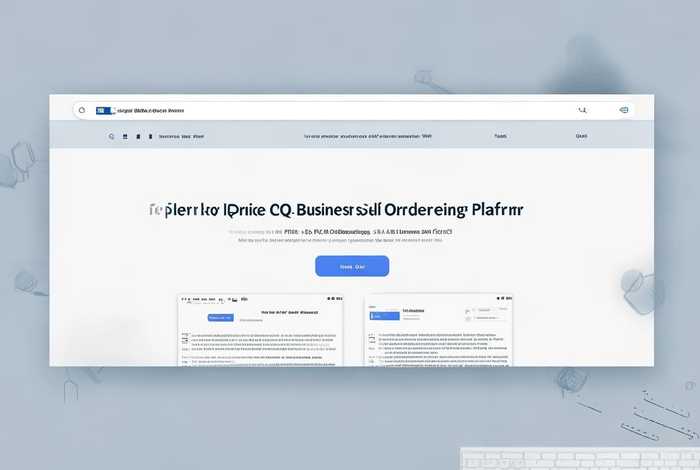The image size is (700, 470).
Task: Focus the URL text in the address bar
Action: pyautogui.click(x=151, y=110)
